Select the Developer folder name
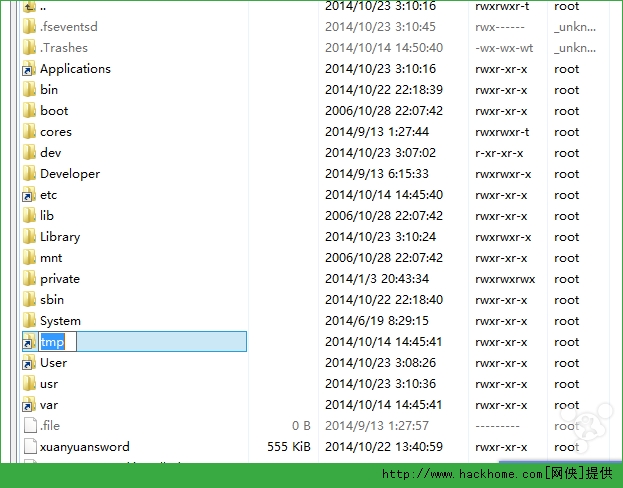Viewport: 623px width, 488px height. (x=70, y=174)
